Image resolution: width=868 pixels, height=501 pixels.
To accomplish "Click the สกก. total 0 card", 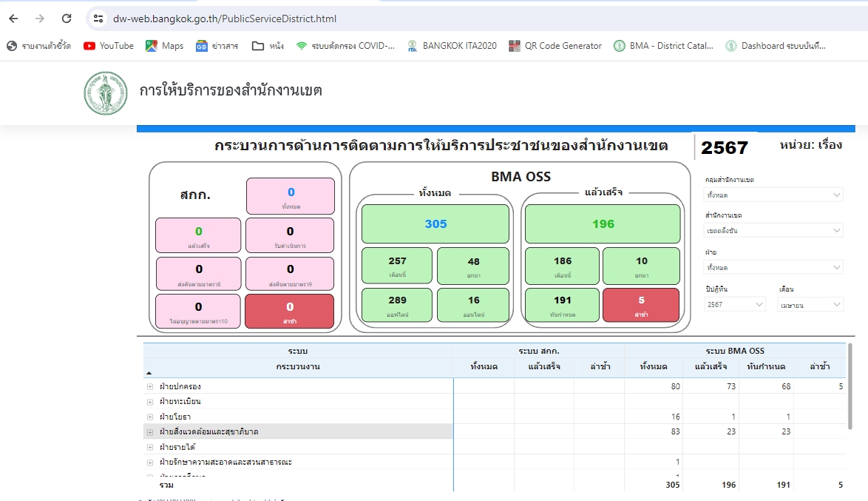I will pyautogui.click(x=291, y=196).
